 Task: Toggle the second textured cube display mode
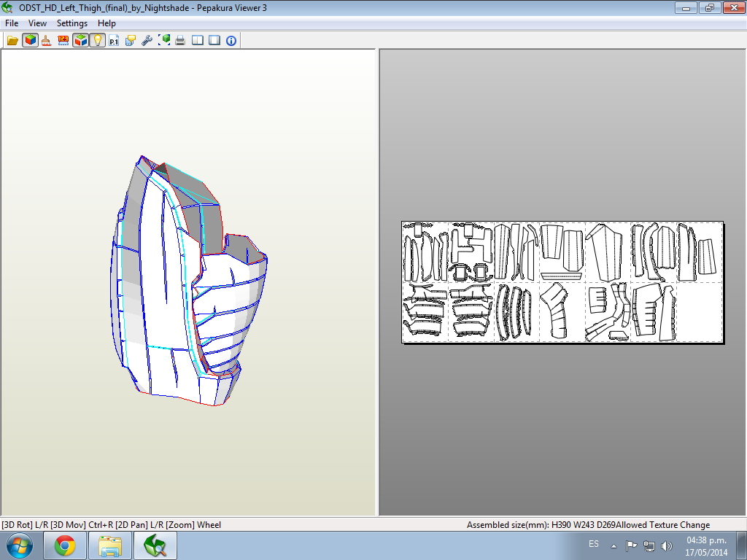80,40
